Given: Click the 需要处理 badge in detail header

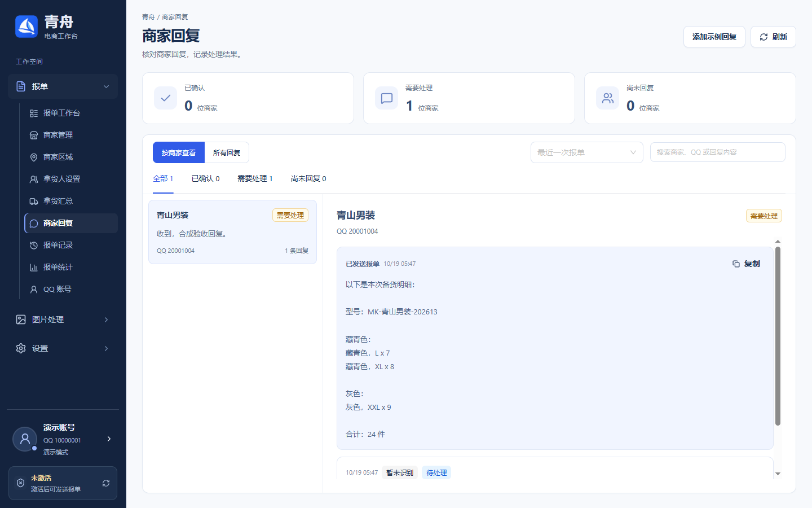Looking at the screenshot, I should click(764, 216).
